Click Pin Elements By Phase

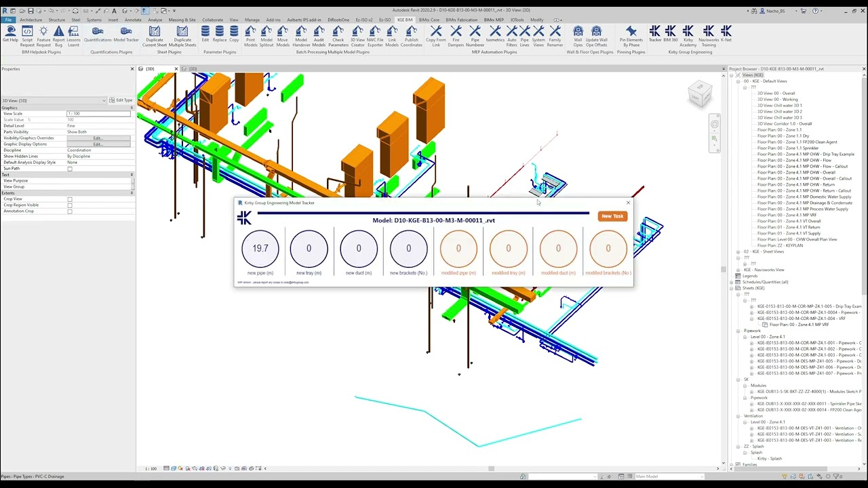point(631,37)
